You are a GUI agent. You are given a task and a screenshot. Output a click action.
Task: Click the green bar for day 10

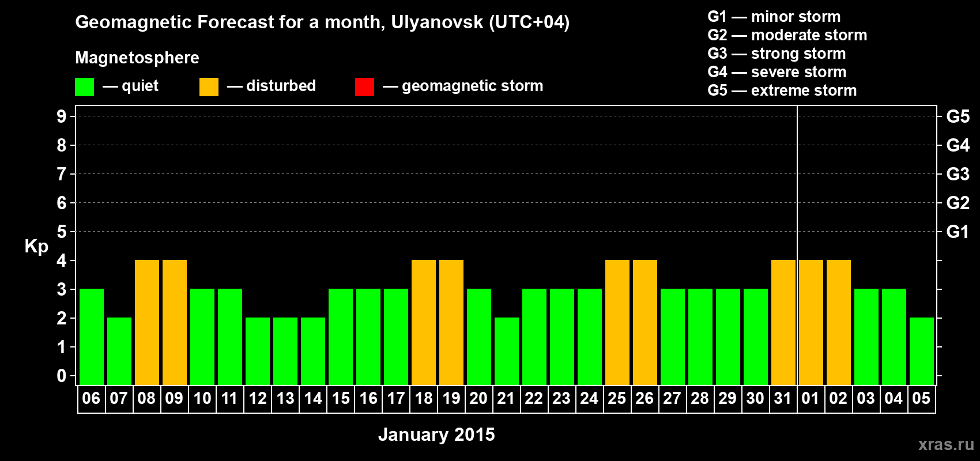coord(202,337)
